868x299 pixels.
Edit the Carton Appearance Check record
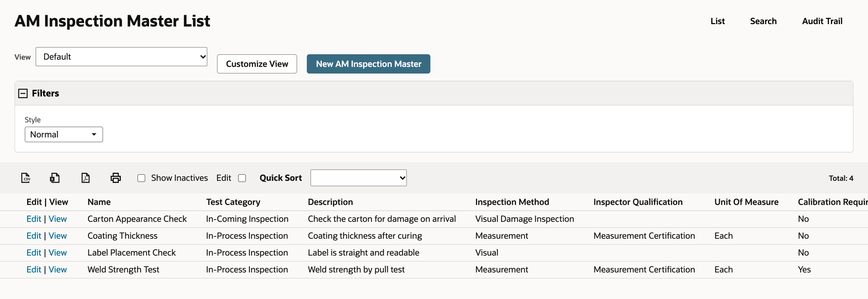[34, 219]
